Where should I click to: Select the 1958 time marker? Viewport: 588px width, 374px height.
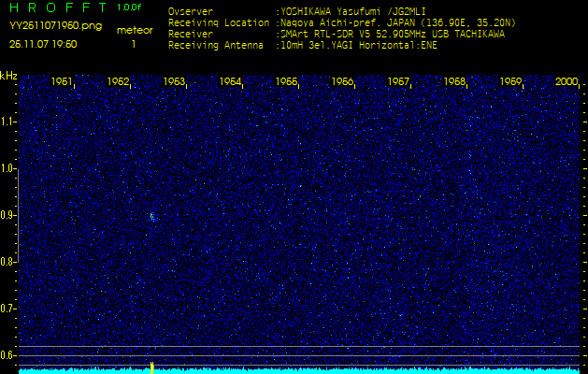tap(454, 82)
